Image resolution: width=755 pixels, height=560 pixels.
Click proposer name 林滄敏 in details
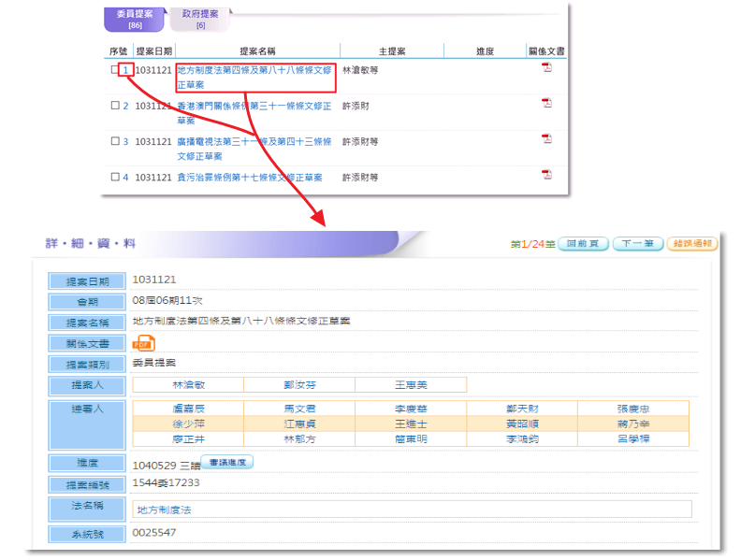187,384
